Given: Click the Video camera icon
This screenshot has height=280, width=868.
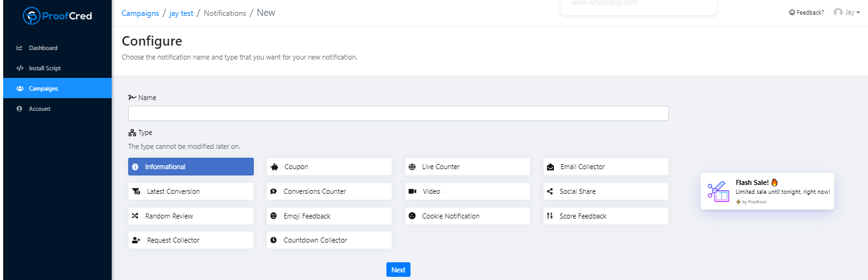Looking at the screenshot, I should [x=412, y=191].
